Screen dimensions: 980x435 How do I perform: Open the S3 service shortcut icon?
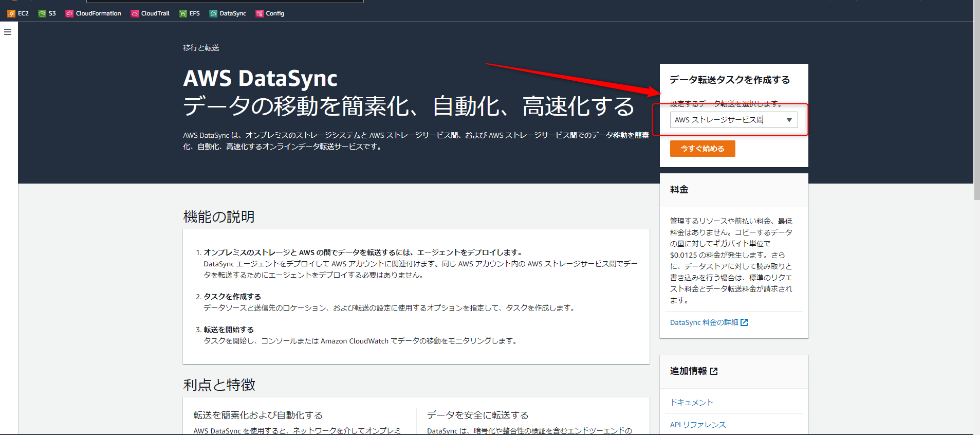point(42,13)
